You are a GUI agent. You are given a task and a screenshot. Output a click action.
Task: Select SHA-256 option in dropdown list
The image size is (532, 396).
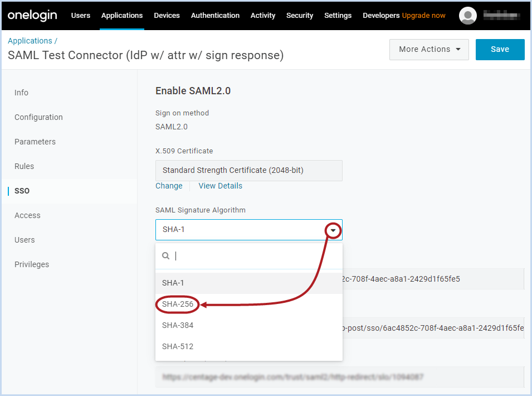pos(248,304)
